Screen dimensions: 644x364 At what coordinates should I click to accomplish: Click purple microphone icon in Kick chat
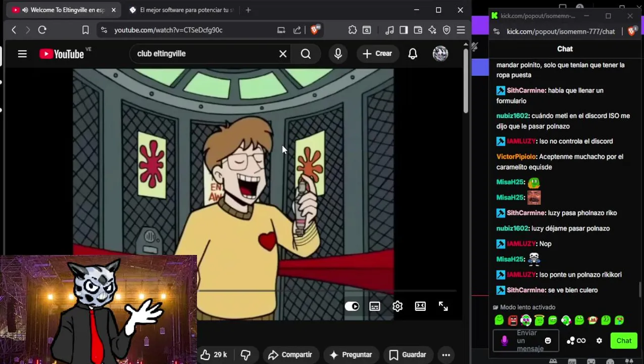coord(504,341)
